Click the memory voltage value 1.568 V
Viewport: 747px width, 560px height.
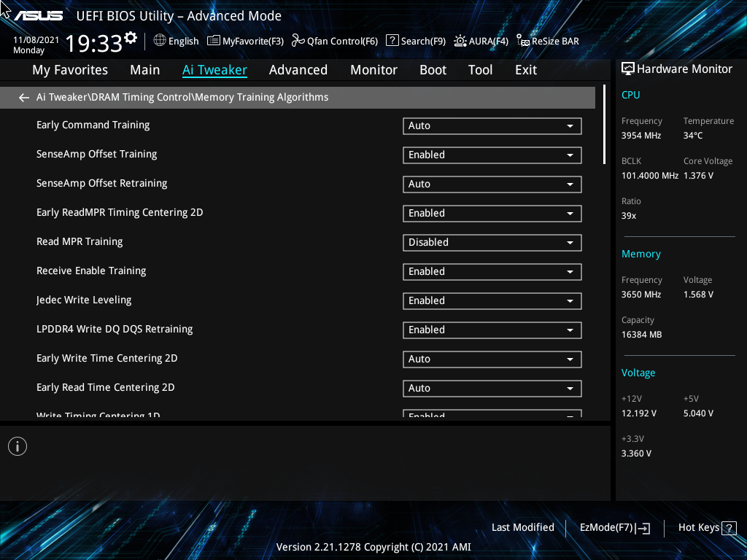click(698, 295)
